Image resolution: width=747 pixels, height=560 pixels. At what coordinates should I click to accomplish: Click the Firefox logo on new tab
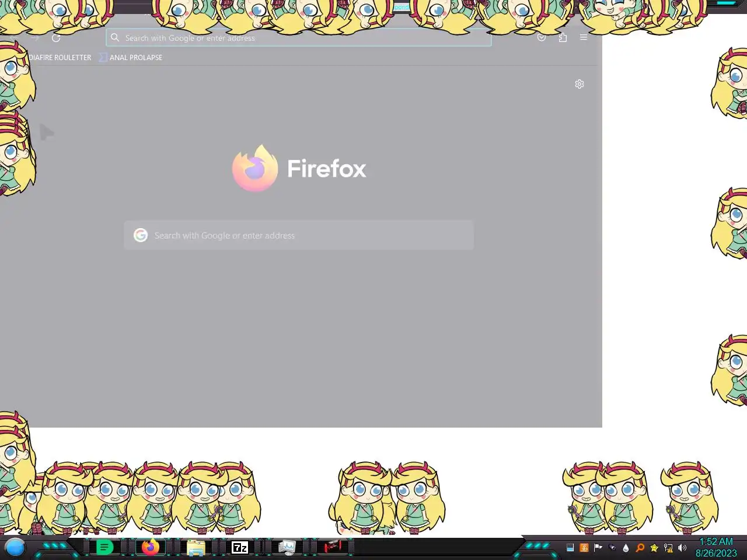point(299,169)
